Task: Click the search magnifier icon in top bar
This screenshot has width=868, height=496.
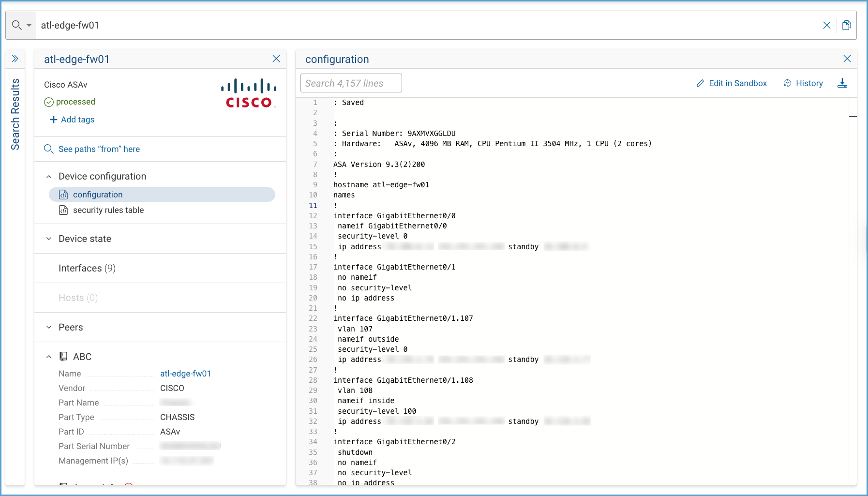Action: [x=16, y=25]
